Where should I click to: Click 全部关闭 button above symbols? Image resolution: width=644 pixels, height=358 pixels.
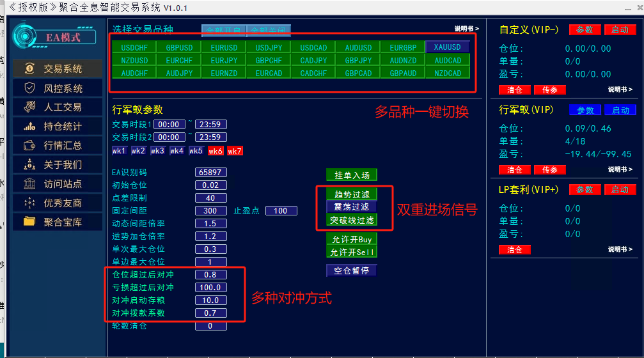[x=269, y=31]
